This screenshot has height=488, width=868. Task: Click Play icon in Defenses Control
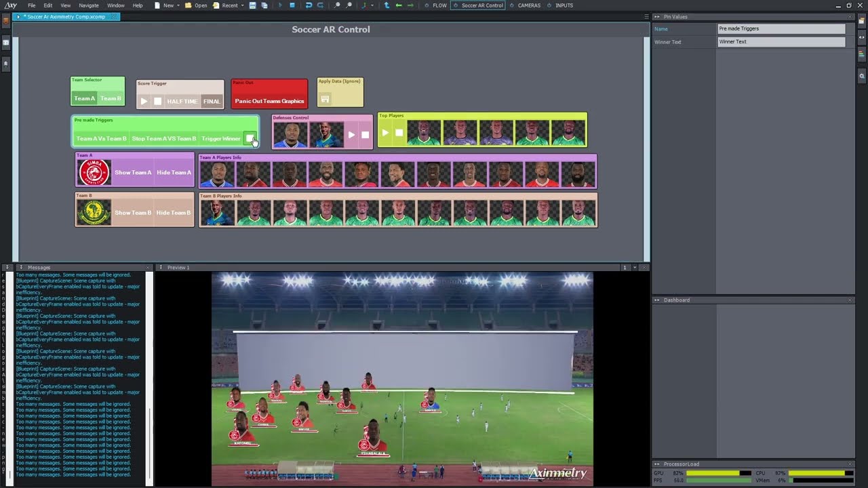351,135
